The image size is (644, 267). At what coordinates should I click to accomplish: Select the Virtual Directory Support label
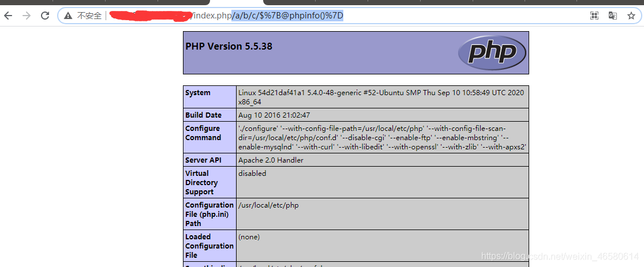(201, 182)
